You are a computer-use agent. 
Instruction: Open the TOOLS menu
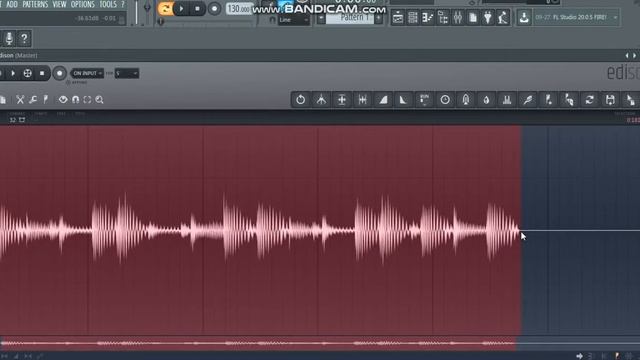click(x=108, y=4)
